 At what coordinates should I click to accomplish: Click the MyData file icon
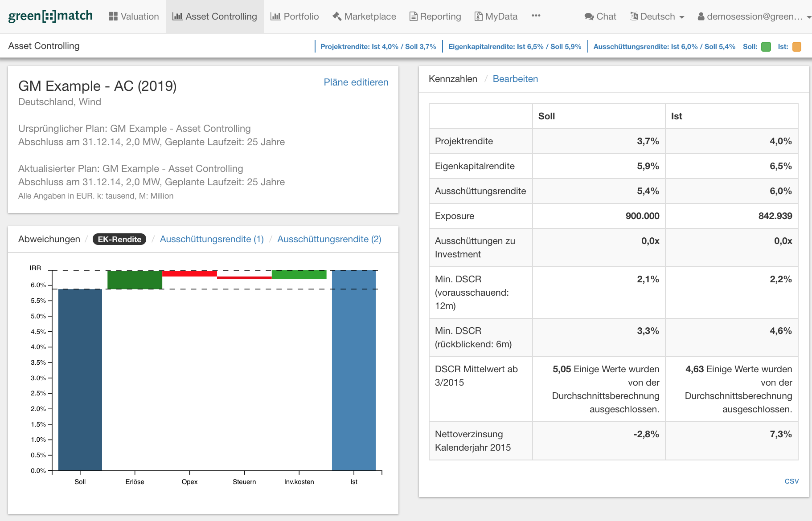pyautogui.click(x=479, y=16)
